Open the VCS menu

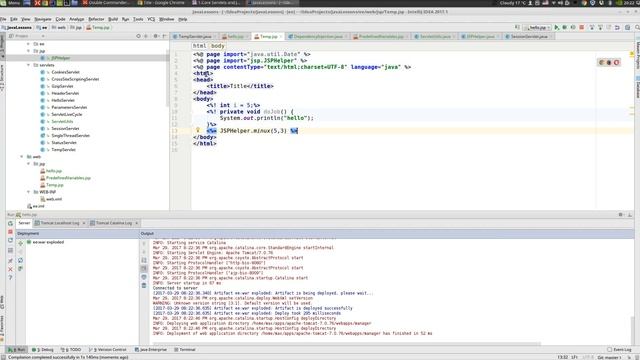[x=151, y=19]
